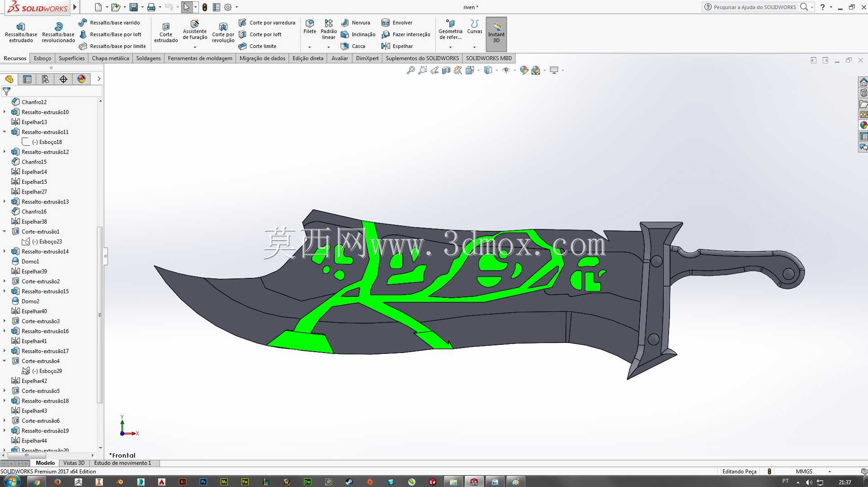Image resolution: width=868 pixels, height=487 pixels.
Task: Select Corte por revolução tool
Action: click(x=223, y=32)
